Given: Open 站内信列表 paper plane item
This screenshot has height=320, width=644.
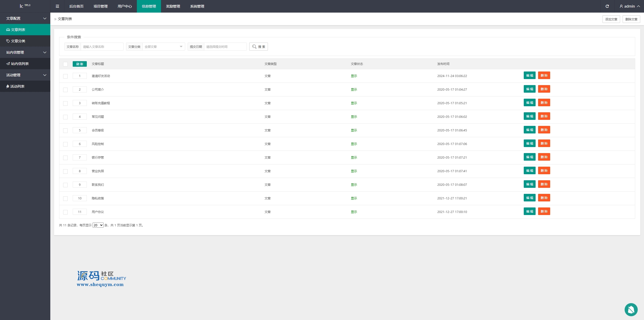Looking at the screenshot, I should coord(8,64).
